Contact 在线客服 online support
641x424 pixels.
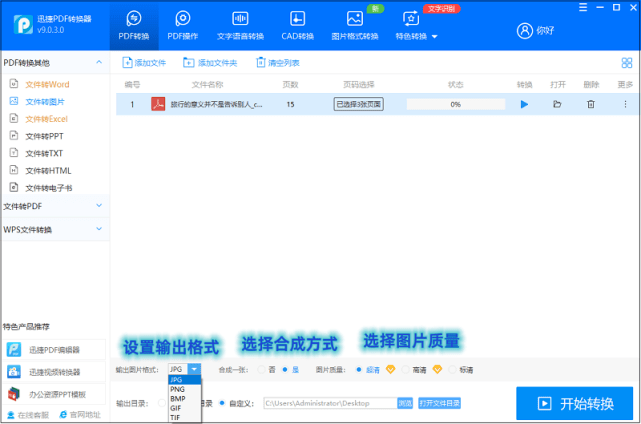28,415
